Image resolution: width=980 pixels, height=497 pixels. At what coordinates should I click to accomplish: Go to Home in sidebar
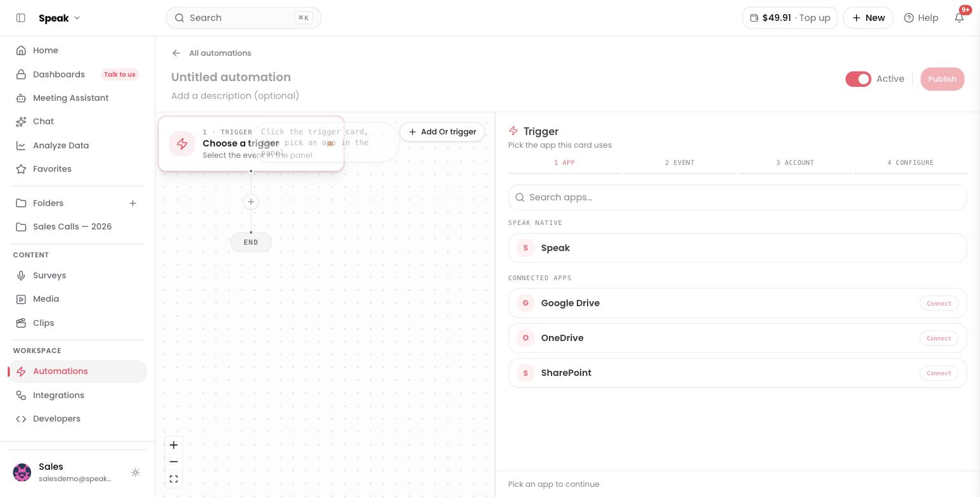coord(77,50)
